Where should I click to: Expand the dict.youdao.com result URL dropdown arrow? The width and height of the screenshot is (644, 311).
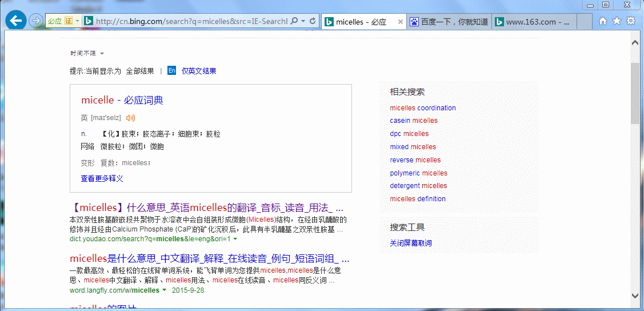[x=235, y=239]
